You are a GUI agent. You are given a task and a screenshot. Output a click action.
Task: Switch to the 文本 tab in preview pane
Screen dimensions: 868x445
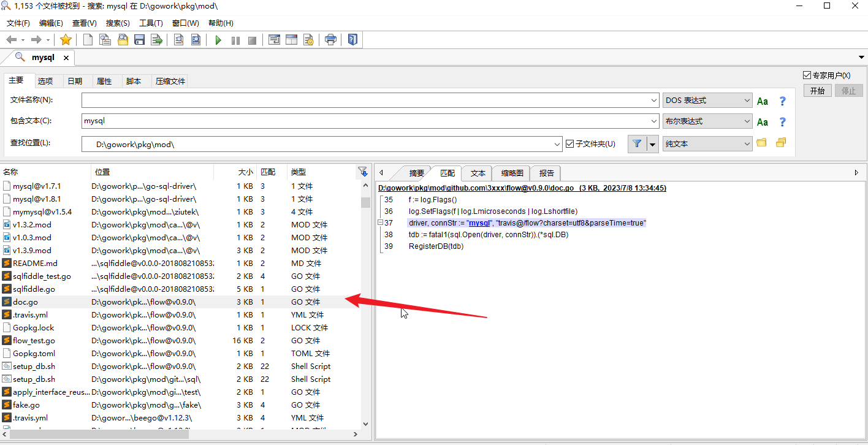[478, 173]
